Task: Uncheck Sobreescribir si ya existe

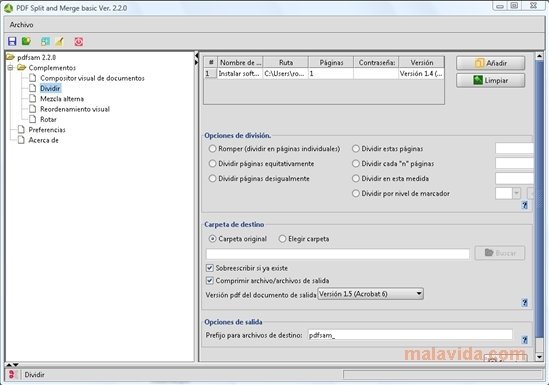Action: [x=209, y=268]
